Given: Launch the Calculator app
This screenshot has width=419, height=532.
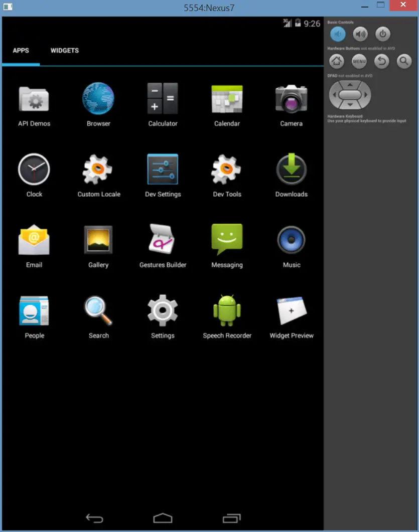Looking at the screenshot, I should click(x=163, y=98).
